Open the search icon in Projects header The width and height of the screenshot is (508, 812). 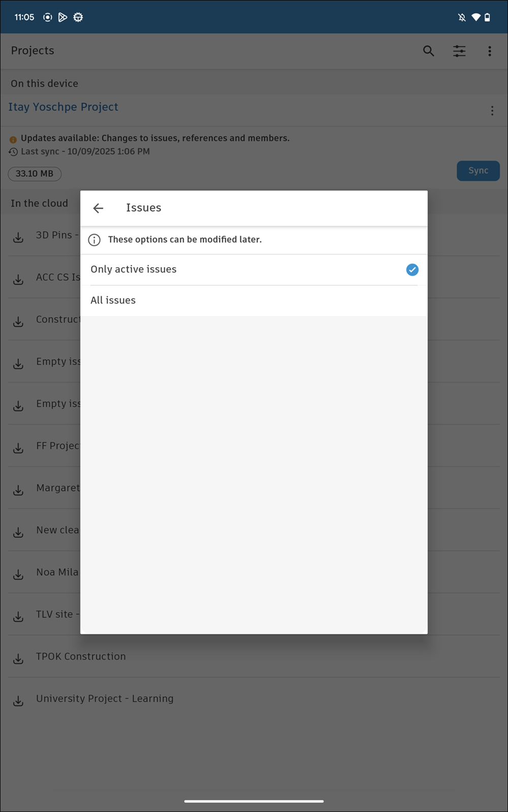coord(428,51)
